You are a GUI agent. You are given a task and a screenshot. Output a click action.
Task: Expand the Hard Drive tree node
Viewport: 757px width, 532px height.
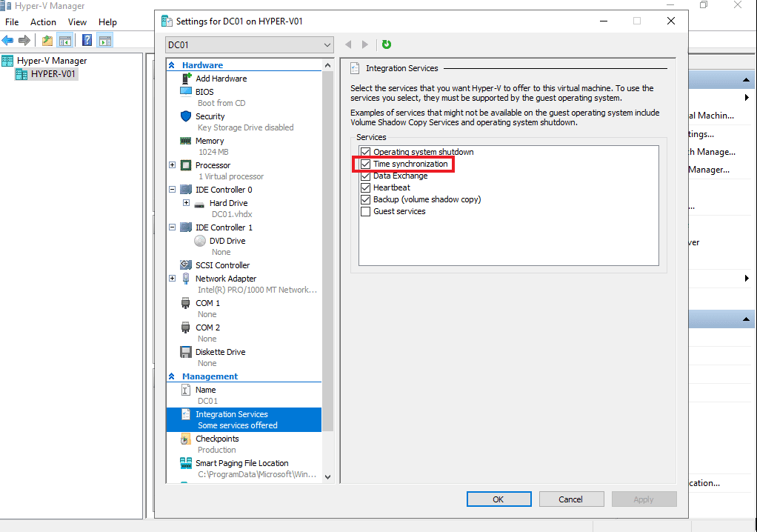pyautogui.click(x=187, y=203)
